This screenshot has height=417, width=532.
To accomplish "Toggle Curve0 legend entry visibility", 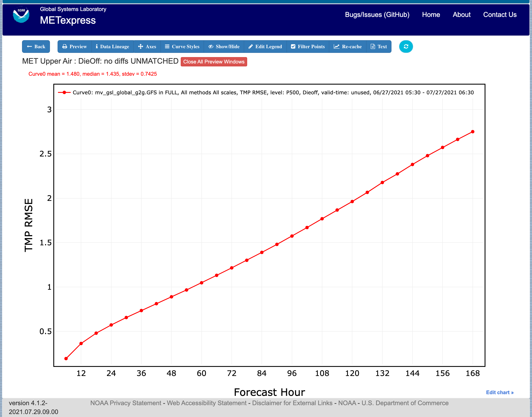I will click(x=266, y=93).
